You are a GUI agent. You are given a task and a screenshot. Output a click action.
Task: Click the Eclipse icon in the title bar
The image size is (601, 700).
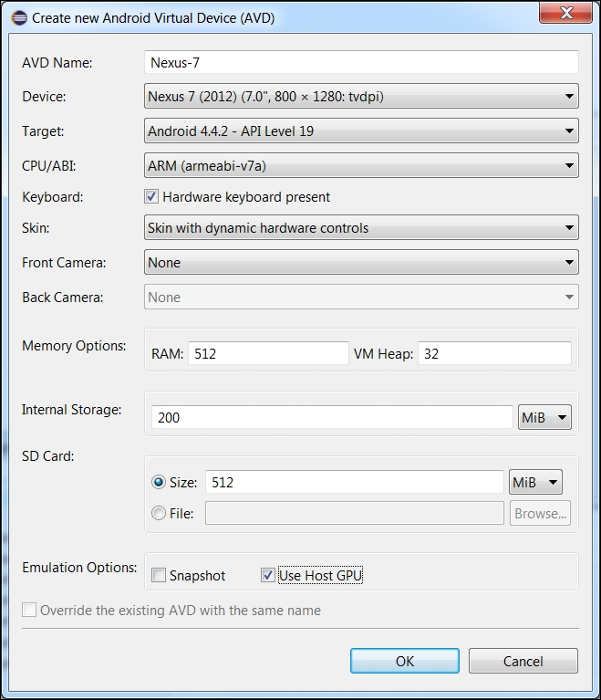point(19,18)
